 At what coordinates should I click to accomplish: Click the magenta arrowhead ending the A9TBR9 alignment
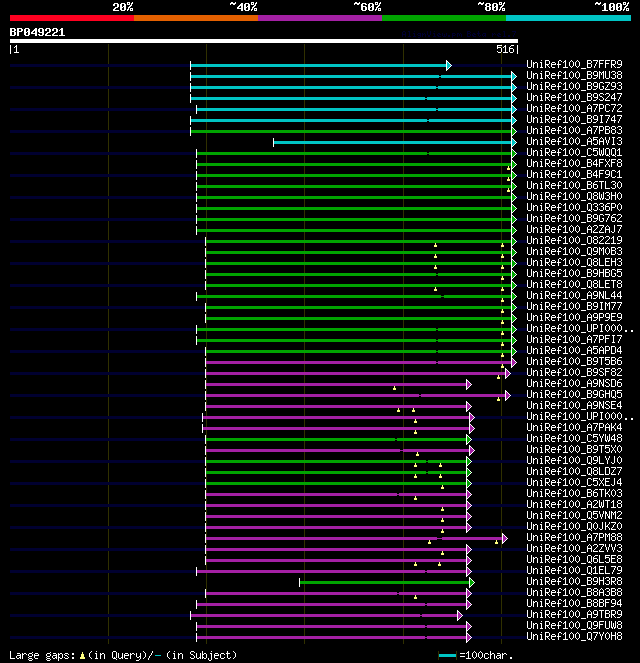pos(460,616)
